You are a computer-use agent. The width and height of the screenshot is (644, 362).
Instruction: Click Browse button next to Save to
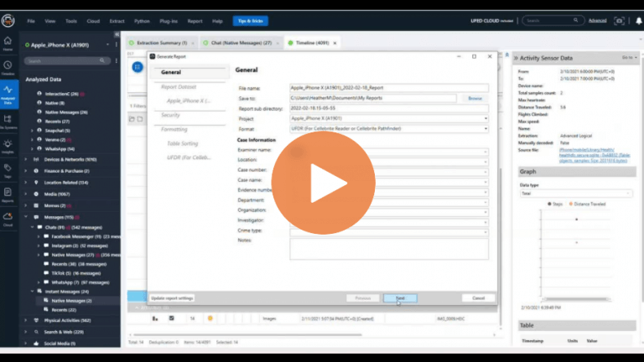coord(475,98)
